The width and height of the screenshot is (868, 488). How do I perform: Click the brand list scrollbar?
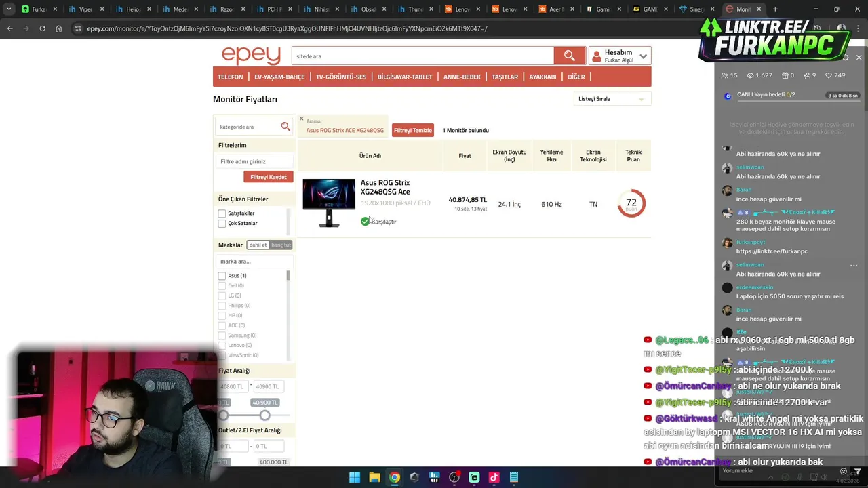pyautogui.click(x=288, y=276)
